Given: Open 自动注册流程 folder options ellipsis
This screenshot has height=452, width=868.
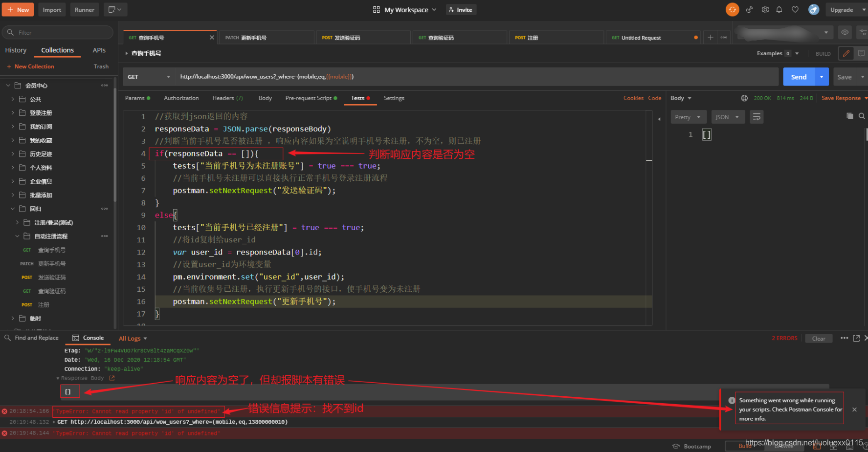Looking at the screenshot, I should tap(104, 236).
